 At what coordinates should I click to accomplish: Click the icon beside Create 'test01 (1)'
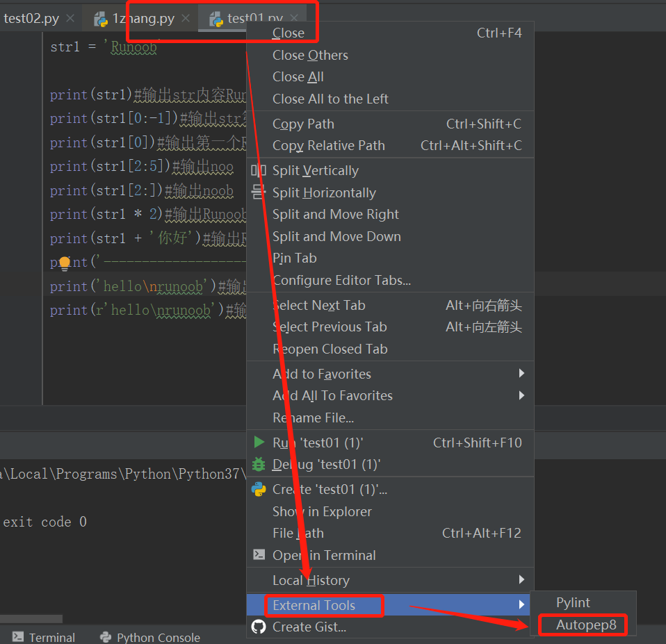click(257, 489)
